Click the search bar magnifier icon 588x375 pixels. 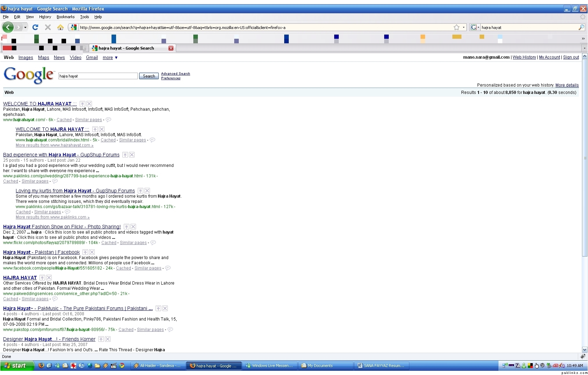pos(581,27)
